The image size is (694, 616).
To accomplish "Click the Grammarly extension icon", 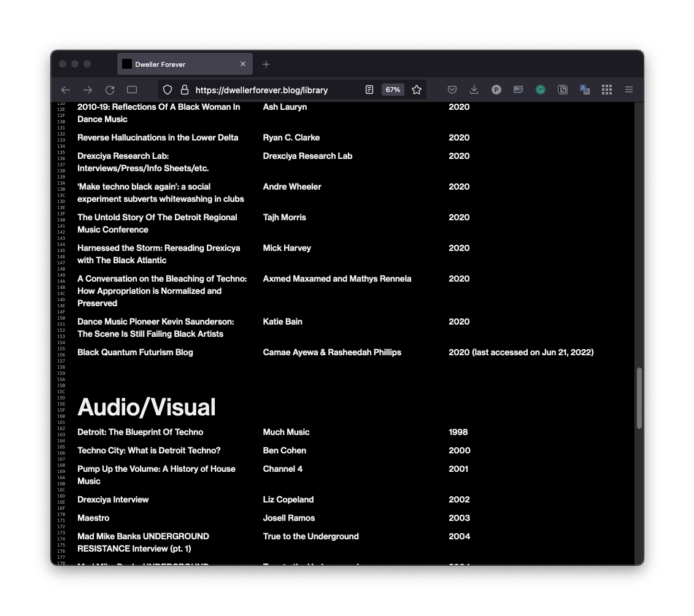I will [x=540, y=90].
